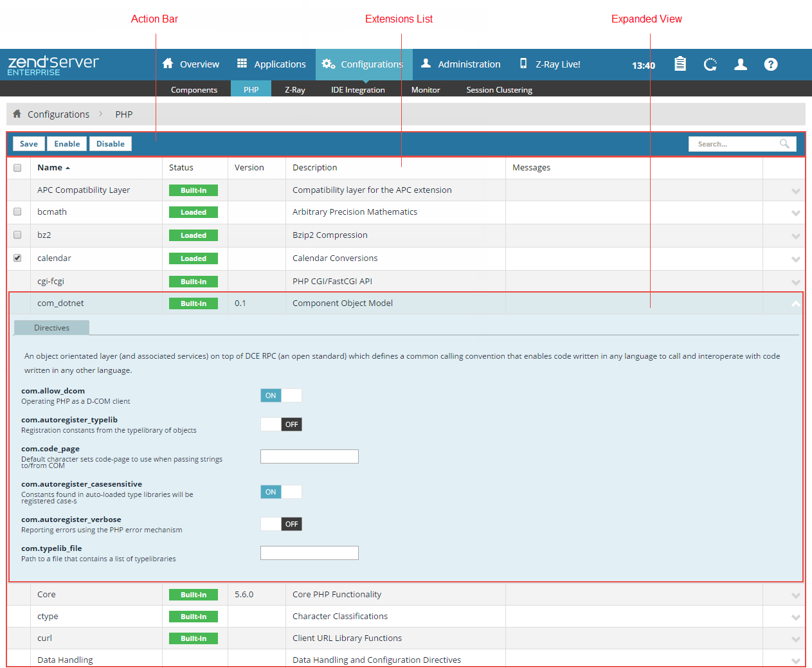Open the help question mark icon

(x=771, y=64)
